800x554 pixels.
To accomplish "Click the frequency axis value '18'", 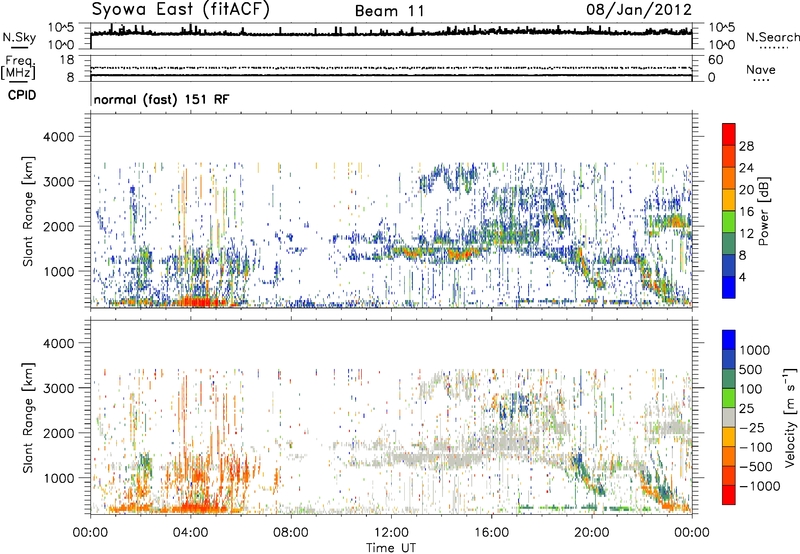I will click(x=67, y=60).
